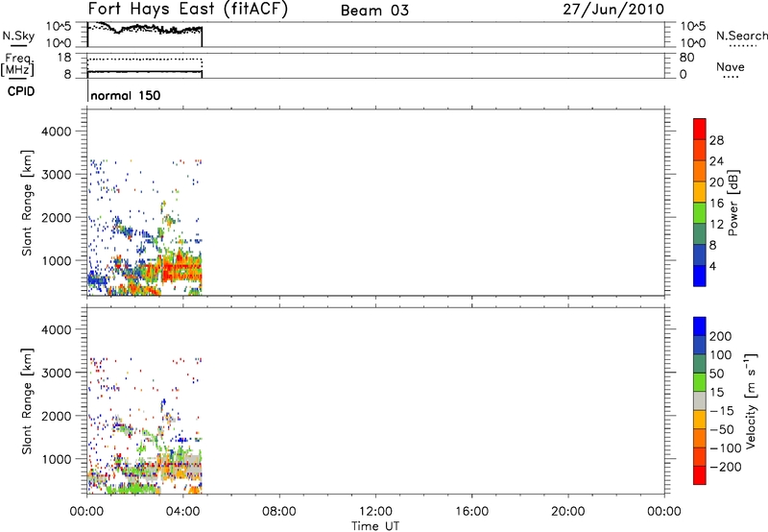Click the 3000 tick on velocity panel

tap(57, 373)
